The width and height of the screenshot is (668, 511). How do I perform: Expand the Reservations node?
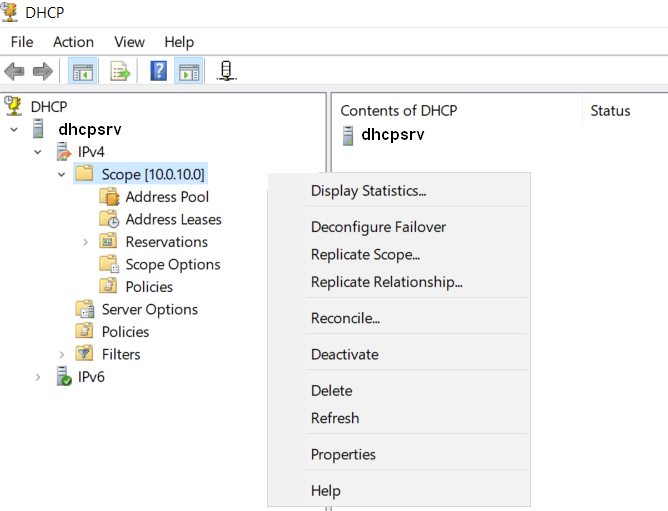(86, 242)
